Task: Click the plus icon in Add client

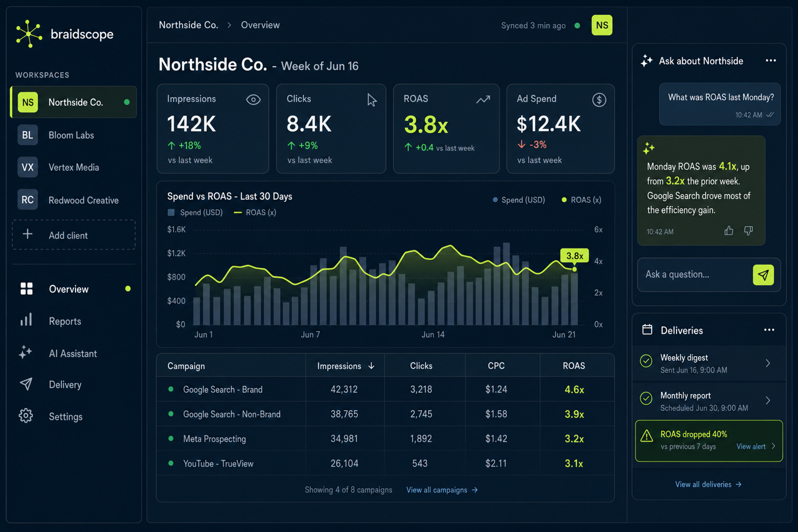Action: pos(28,234)
